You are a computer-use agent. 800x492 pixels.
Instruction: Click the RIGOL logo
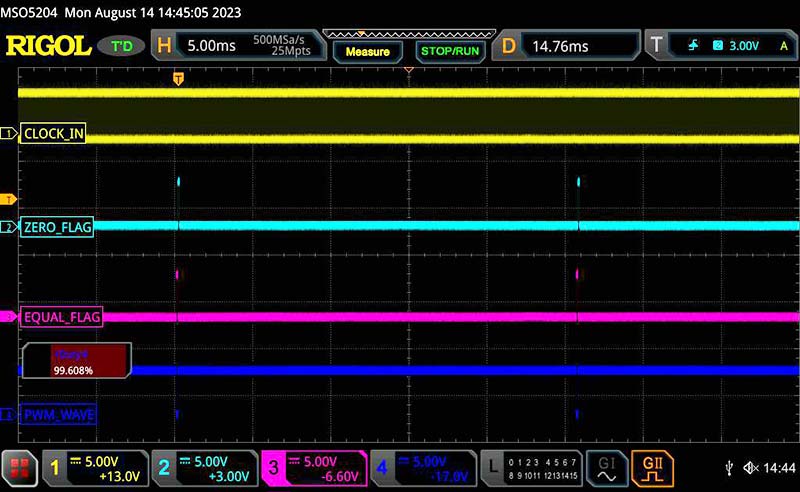tap(48, 46)
